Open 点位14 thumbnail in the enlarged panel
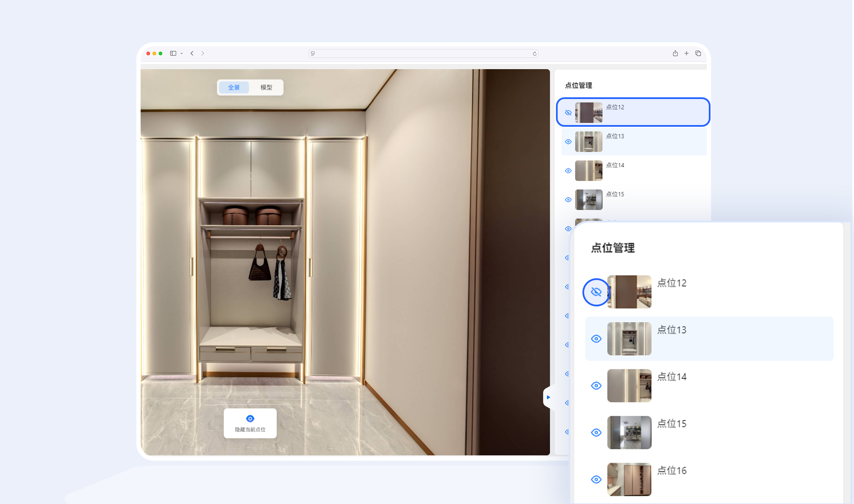Screen dimensions: 854x504 click(629, 386)
